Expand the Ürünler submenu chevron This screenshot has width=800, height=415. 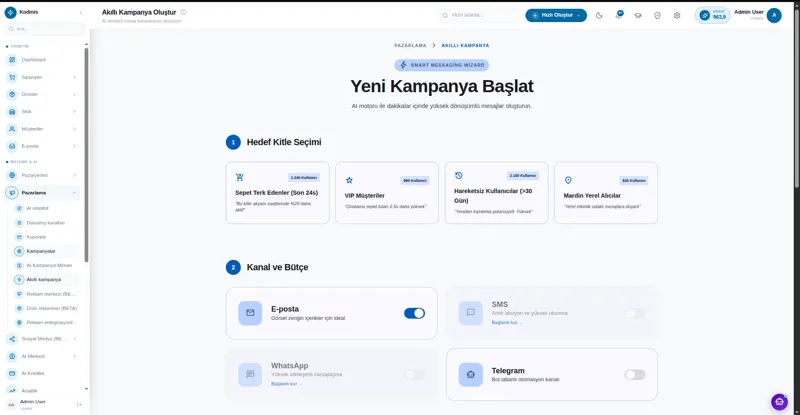(74, 94)
